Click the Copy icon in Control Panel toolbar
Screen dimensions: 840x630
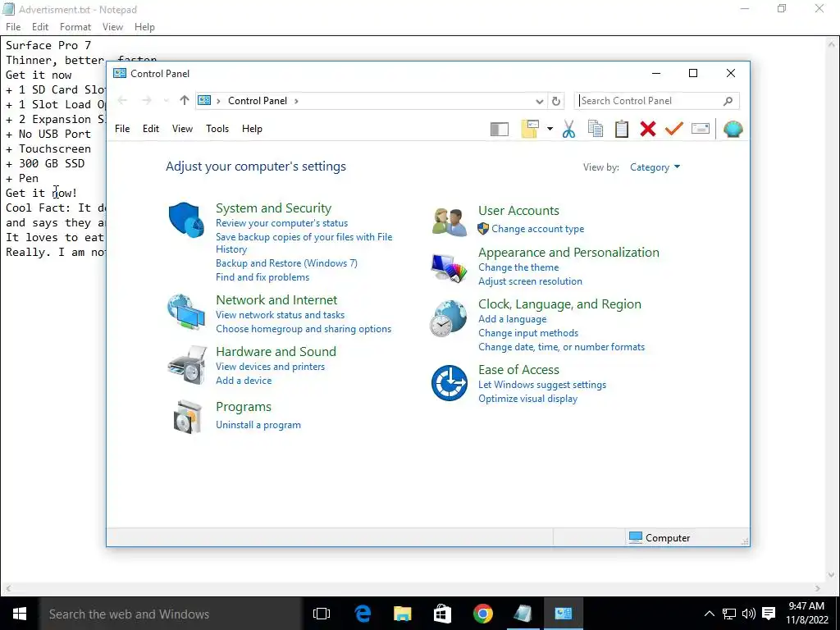[x=596, y=129]
